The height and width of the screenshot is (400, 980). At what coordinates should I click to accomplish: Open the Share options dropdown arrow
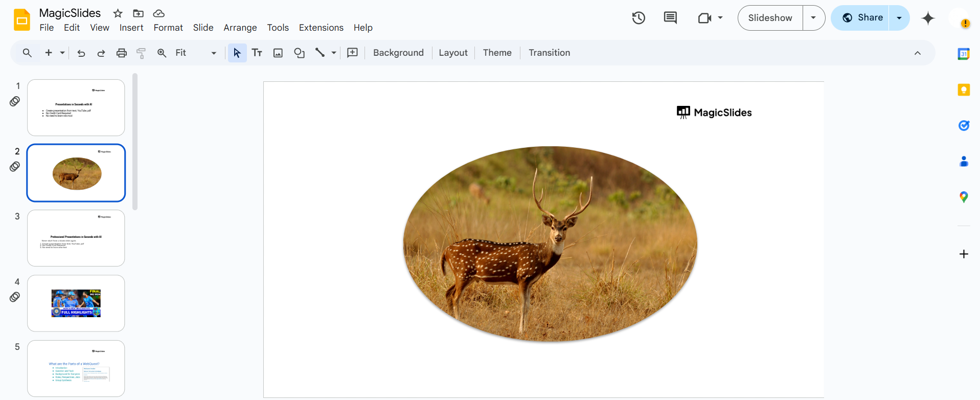(x=899, y=18)
